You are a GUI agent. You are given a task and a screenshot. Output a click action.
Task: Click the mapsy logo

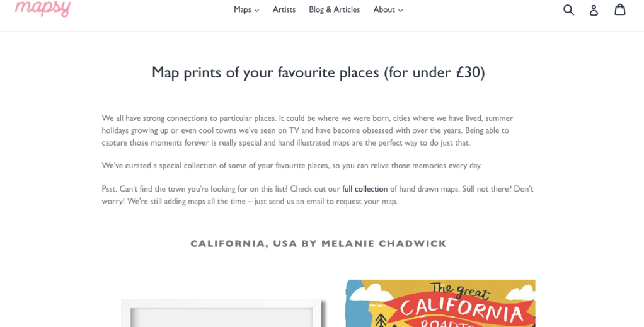coord(43,8)
